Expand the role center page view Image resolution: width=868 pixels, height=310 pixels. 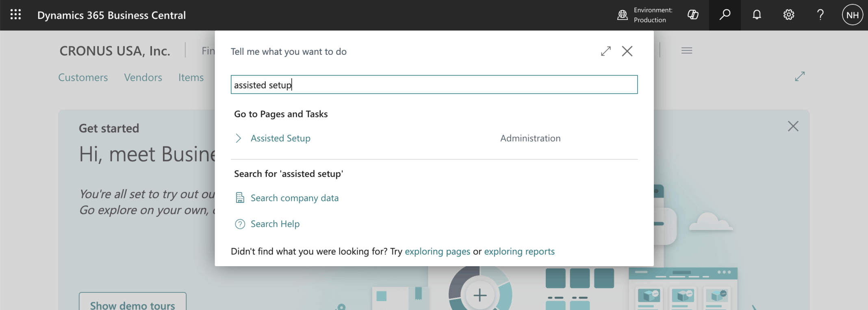point(800,76)
